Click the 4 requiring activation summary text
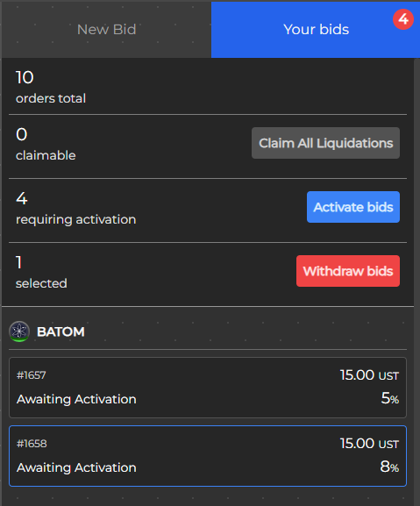This screenshot has height=506, width=420. pyautogui.click(x=75, y=209)
